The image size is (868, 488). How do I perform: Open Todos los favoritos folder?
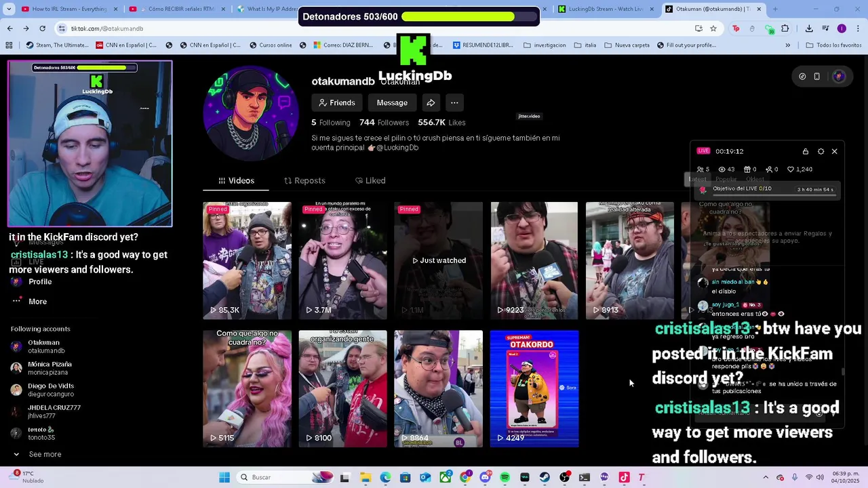pyautogui.click(x=833, y=45)
